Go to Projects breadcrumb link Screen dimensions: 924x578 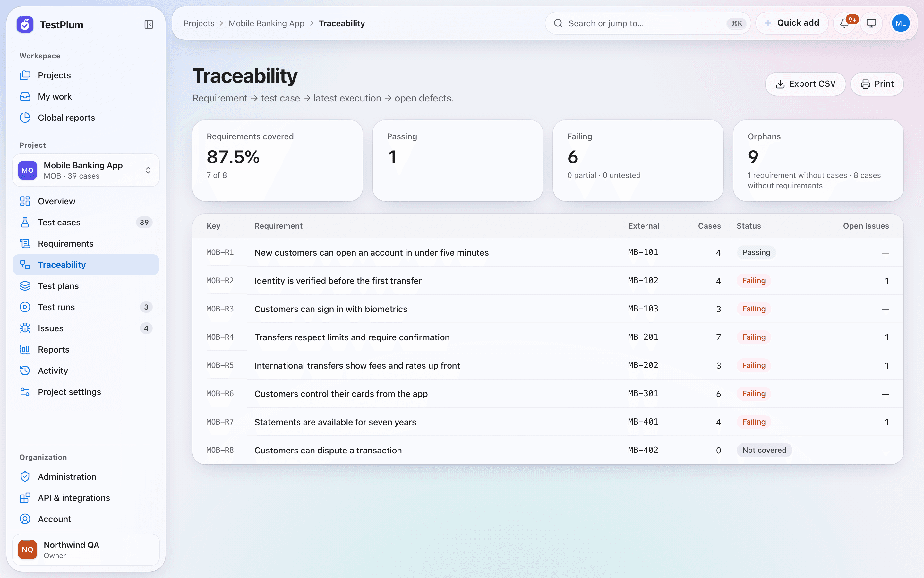click(199, 23)
